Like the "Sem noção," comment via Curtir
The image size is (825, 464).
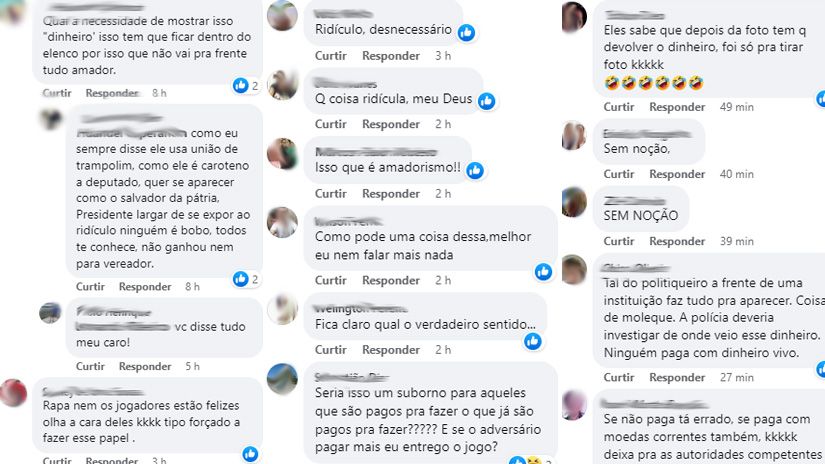[x=619, y=174]
